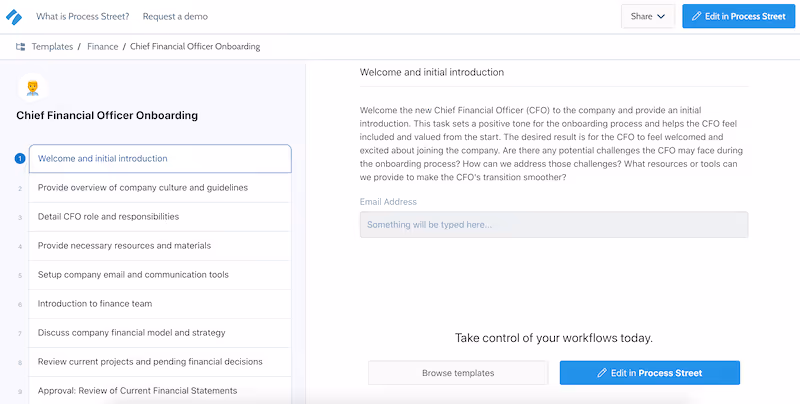This screenshot has width=800, height=404.
Task: Click bottom Edit in Process Street button
Action: pyautogui.click(x=649, y=373)
